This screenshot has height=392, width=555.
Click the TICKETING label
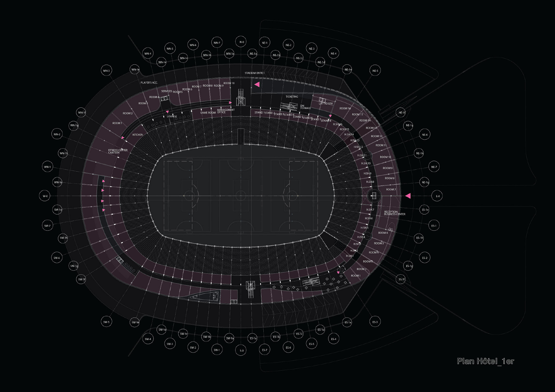tap(292, 97)
